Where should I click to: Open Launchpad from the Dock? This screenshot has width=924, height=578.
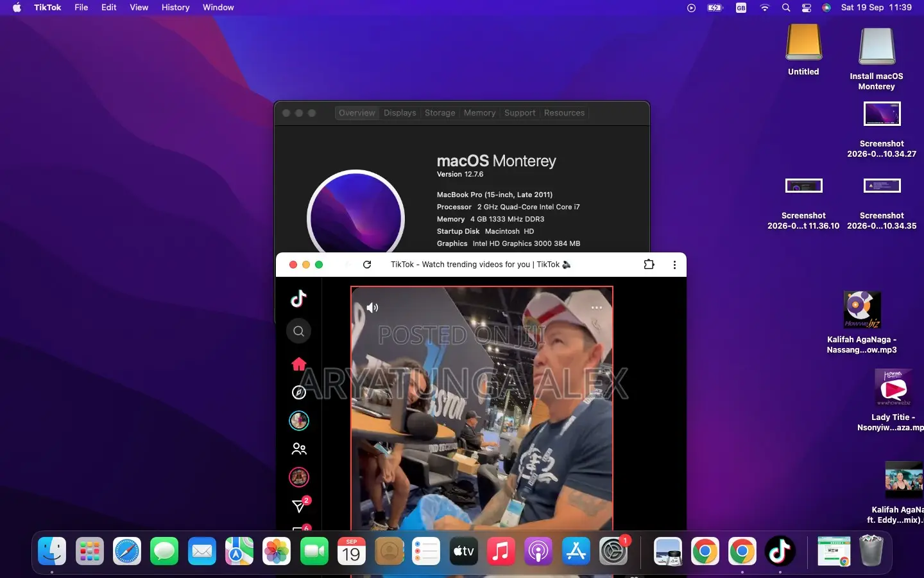point(90,551)
